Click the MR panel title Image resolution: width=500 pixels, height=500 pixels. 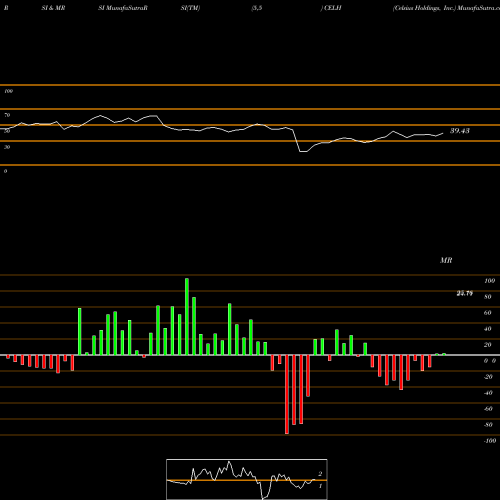(x=446, y=260)
